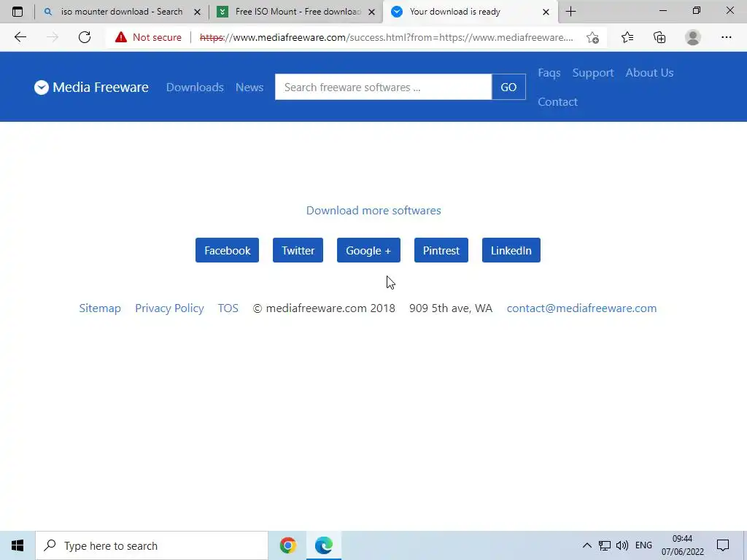Close the Free ISO Mount tab
This screenshot has width=747, height=560.
click(x=371, y=12)
